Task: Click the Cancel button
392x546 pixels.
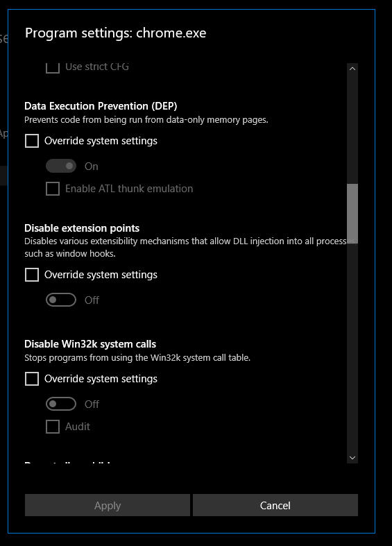Action: pos(275,505)
